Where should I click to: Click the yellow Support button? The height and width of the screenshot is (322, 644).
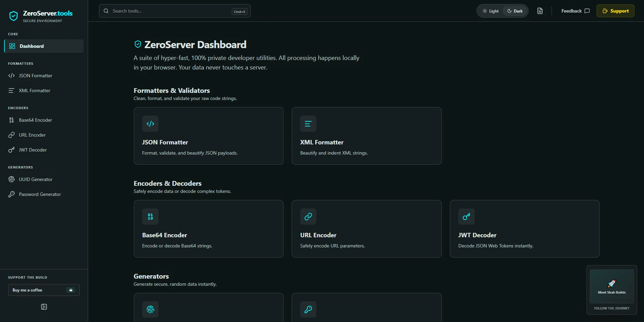615,11
